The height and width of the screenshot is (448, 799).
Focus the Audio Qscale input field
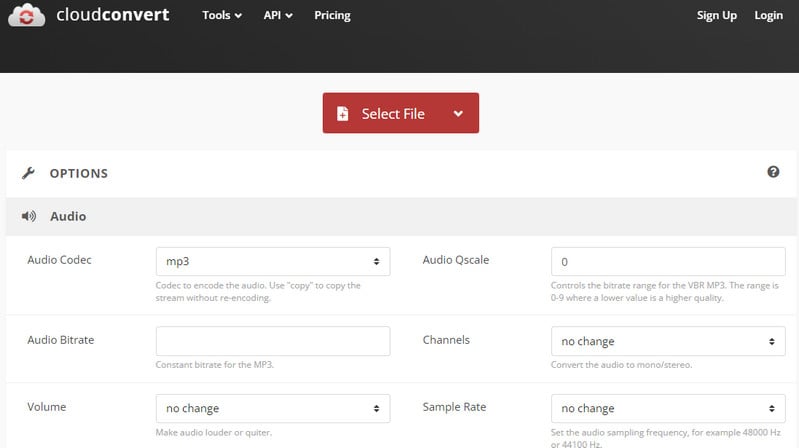(668, 261)
